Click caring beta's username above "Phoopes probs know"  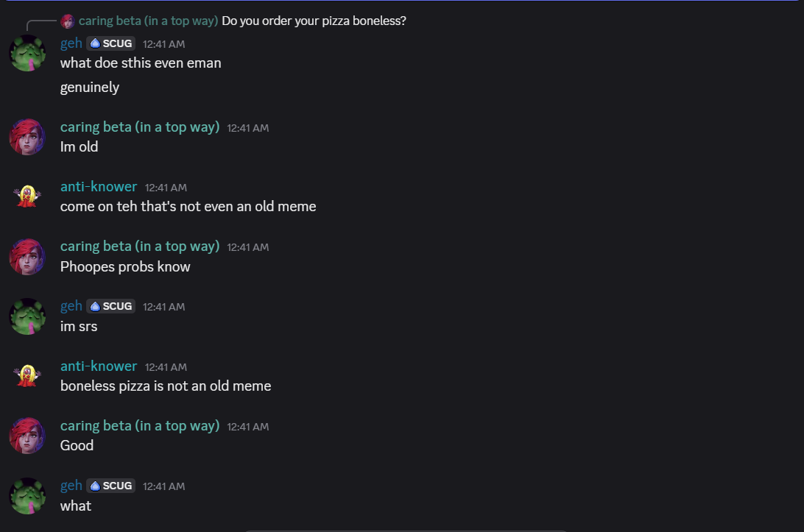140,247
